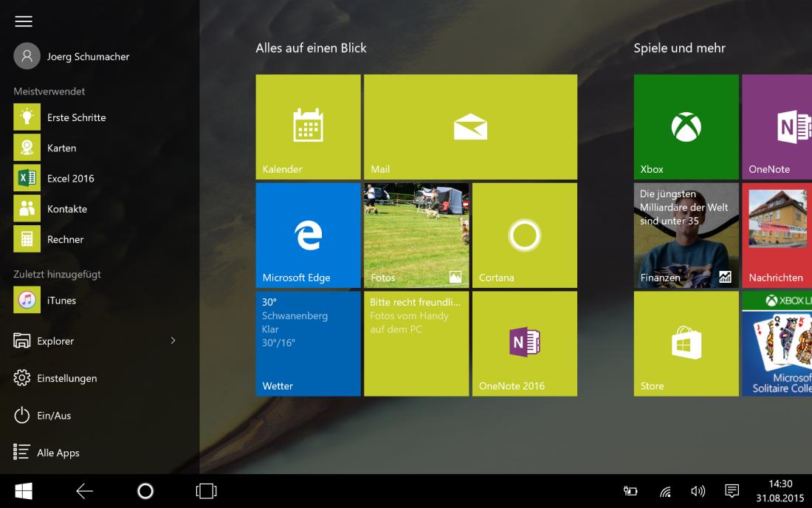Open the Cortana tile
The height and width of the screenshot is (508, 812).
coord(524,236)
